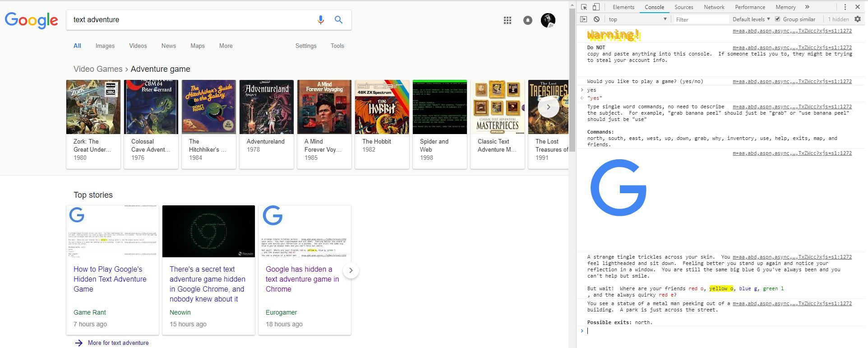This screenshot has width=868, height=348.
Task: Open the Google account avatar menu
Action: [x=548, y=20]
